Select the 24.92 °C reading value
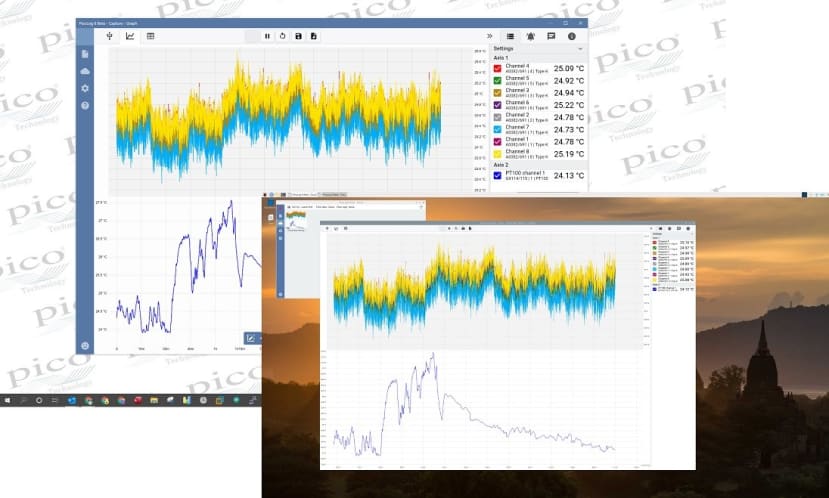The image size is (829, 498). click(x=569, y=81)
